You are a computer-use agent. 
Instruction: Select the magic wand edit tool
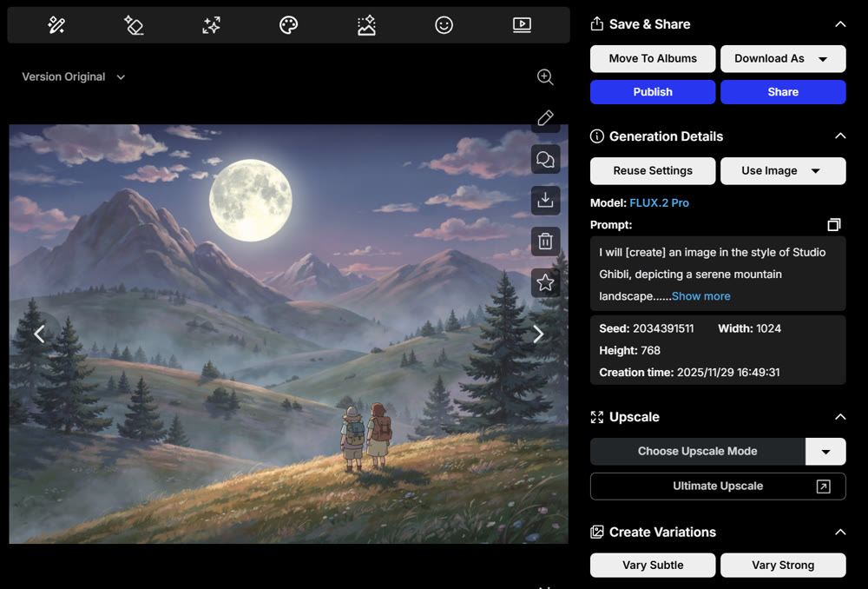point(56,25)
